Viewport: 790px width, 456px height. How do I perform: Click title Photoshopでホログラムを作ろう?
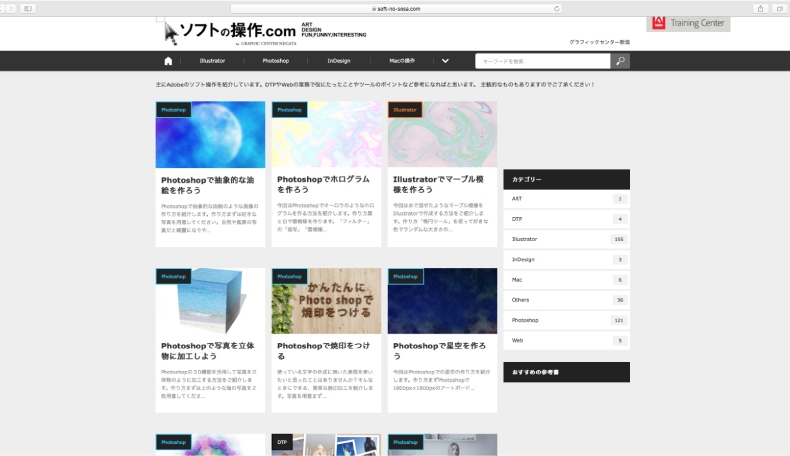pyautogui.click(x=323, y=184)
